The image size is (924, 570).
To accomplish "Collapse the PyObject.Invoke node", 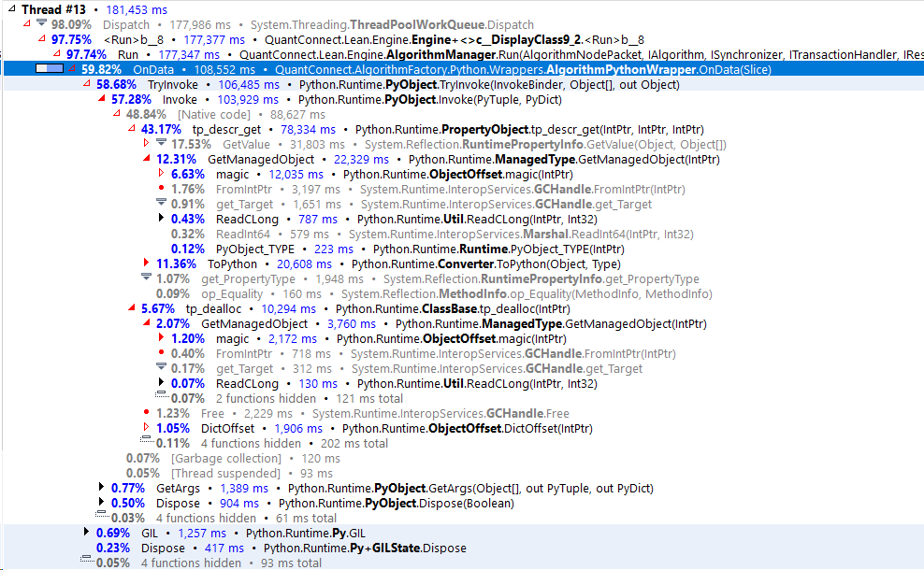I will (x=102, y=98).
